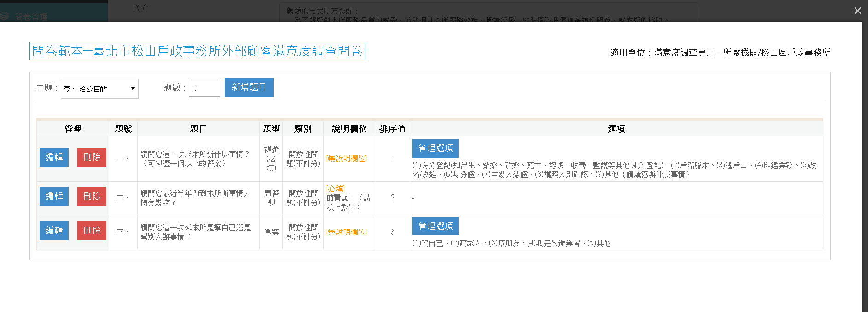
Task: Click the 適用單位 text in header
Action: (720, 53)
